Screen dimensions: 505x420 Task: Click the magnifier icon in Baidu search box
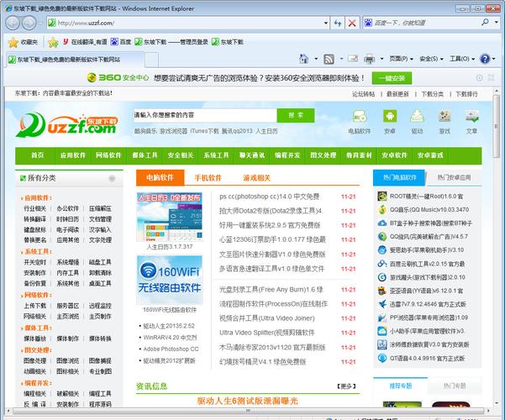coord(485,22)
